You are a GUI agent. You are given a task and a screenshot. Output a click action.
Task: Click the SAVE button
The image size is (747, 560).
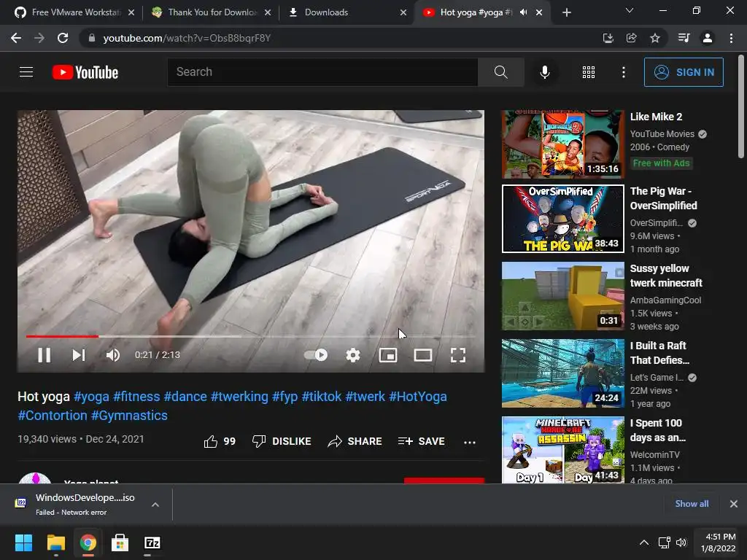[422, 441]
